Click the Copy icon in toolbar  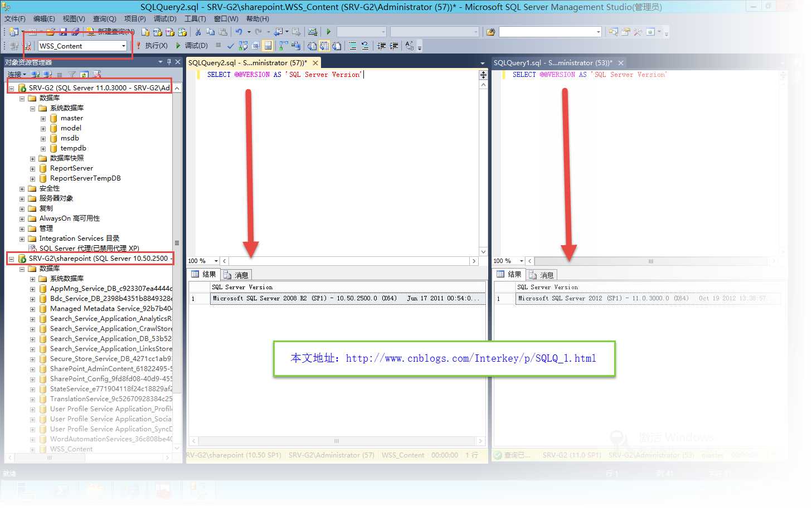pos(210,32)
